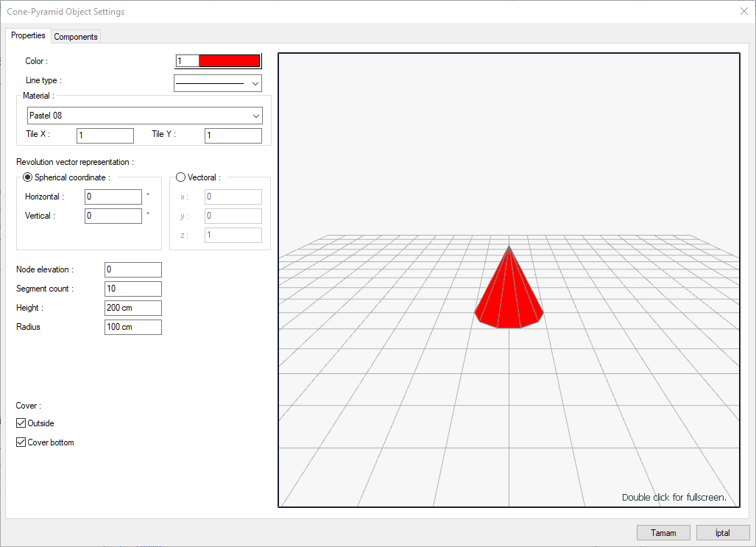This screenshot has width=756, height=547.
Task: Switch to the Components tab
Action: coord(76,37)
